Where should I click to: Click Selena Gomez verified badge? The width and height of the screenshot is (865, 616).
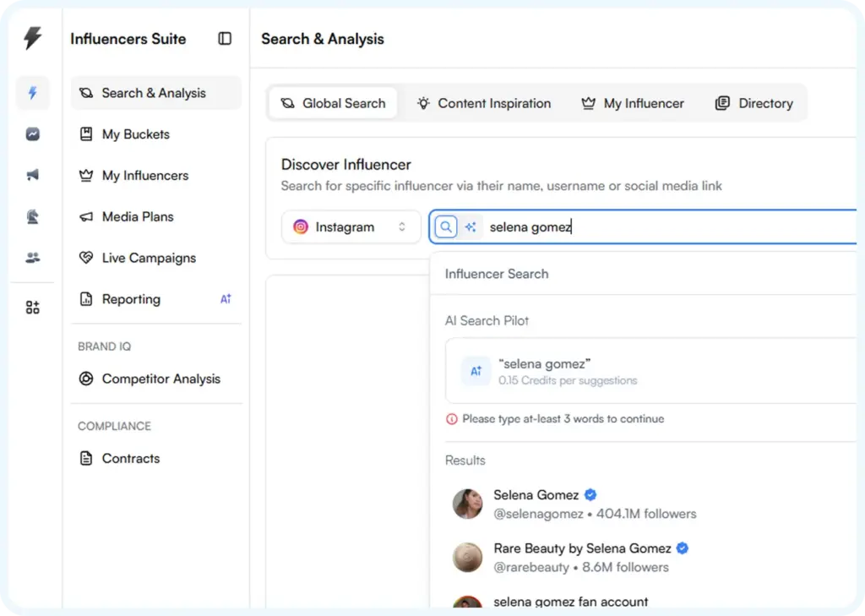click(x=590, y=494)
